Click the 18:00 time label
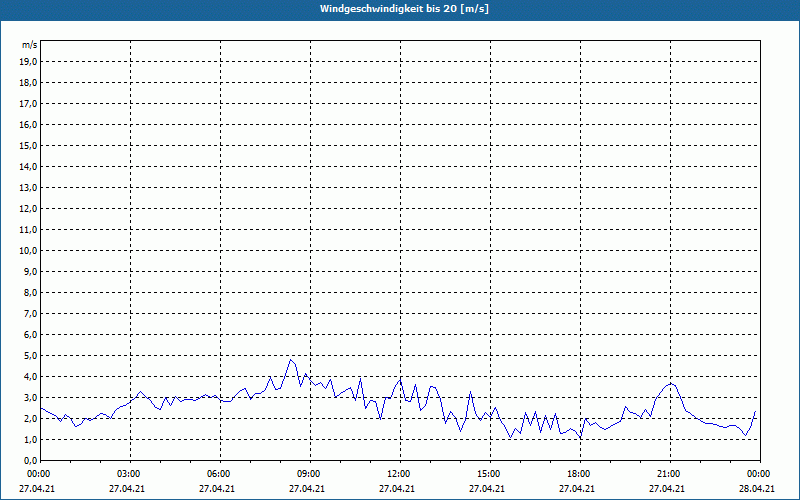The height and width of the screenshot is (500, 800). pos(581,474)
